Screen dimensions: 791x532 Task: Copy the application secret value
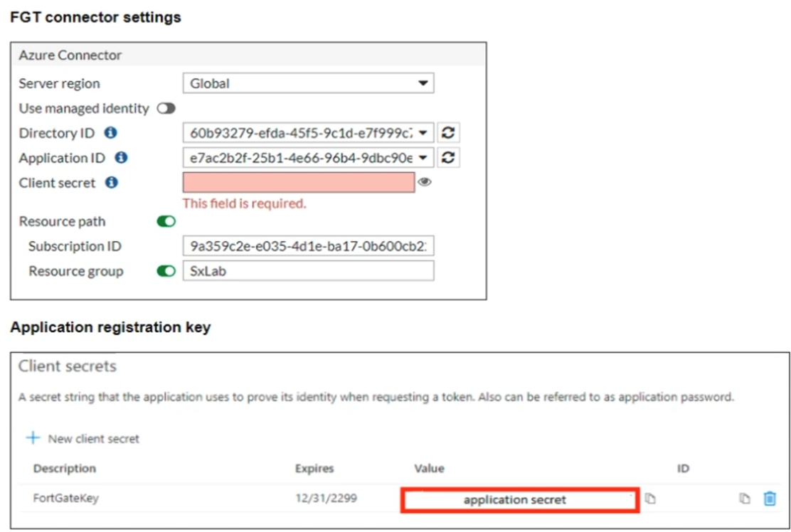coord(649,499)
